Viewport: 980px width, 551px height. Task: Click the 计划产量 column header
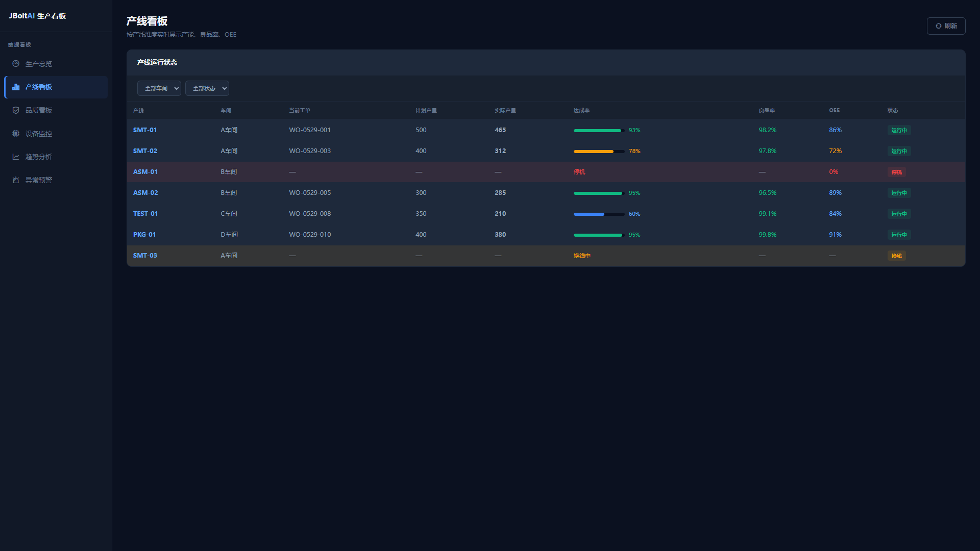(x=426, y=111)
